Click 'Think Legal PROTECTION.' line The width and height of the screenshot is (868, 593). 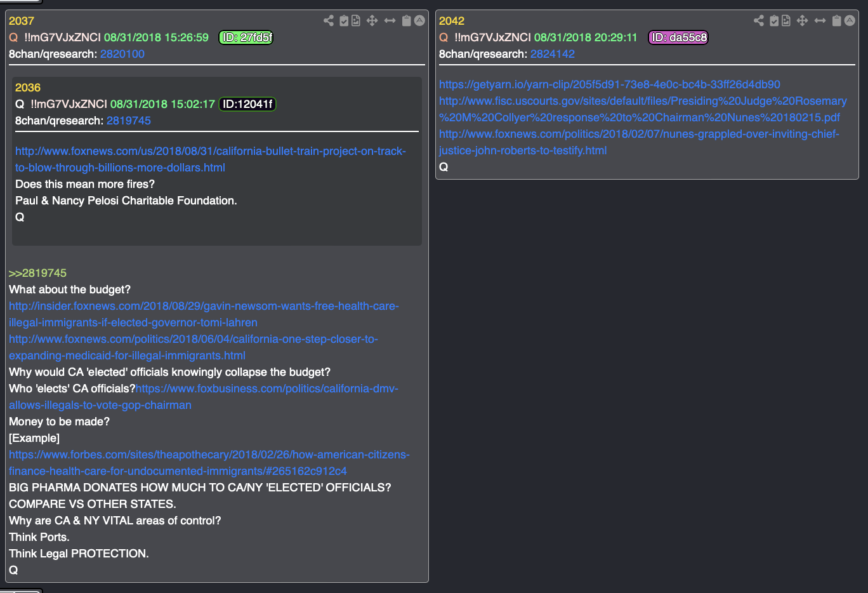79,554
